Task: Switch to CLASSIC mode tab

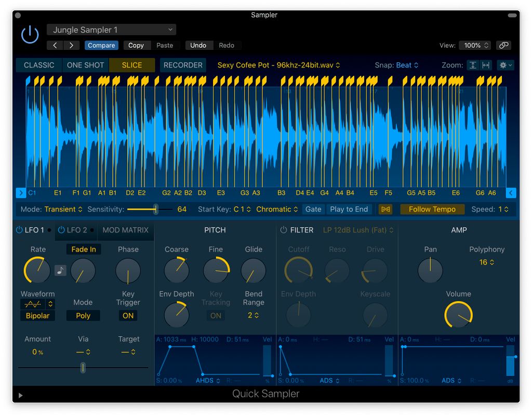Action: coord(39,65)
